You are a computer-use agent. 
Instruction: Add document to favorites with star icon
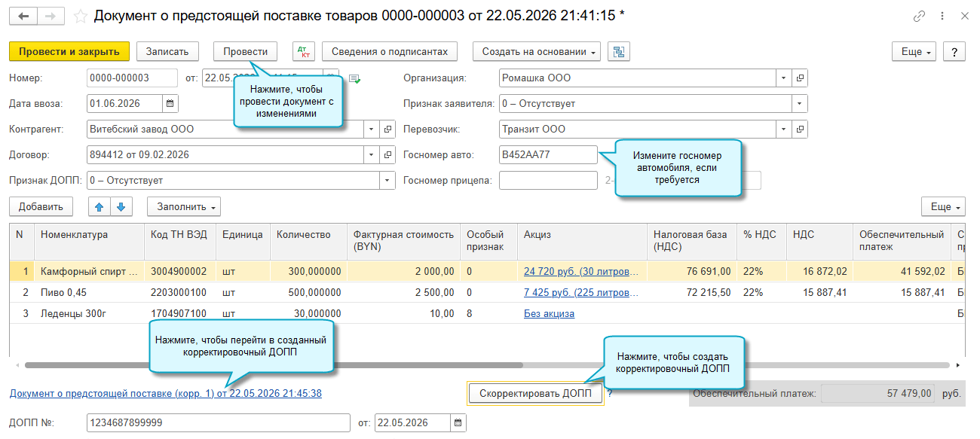[81, 16]
